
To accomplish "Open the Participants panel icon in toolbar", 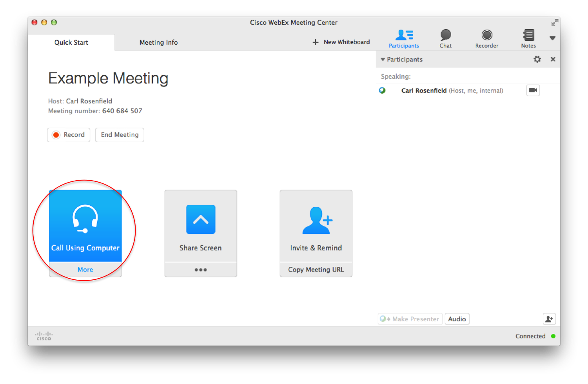I will tap(404, 39).
